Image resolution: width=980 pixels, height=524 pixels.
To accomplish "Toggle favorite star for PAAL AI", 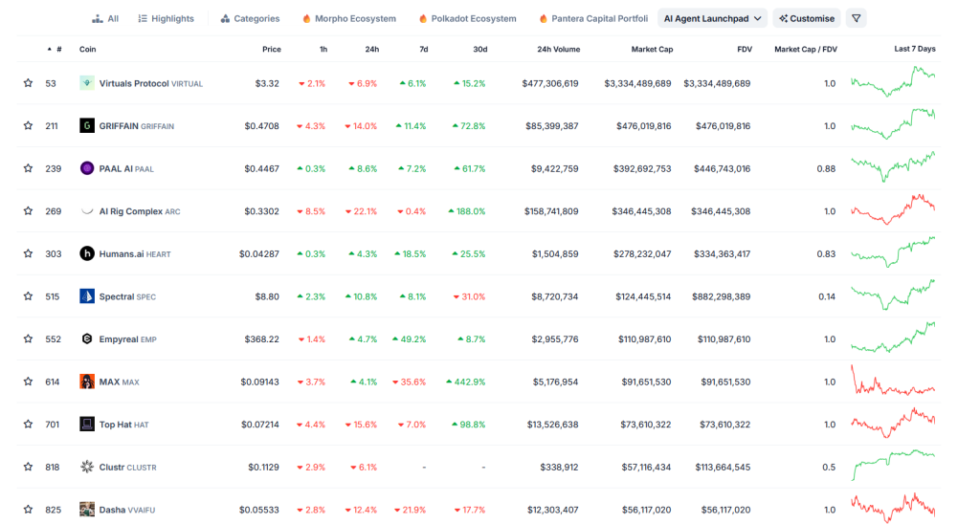I will pos(28,168).
